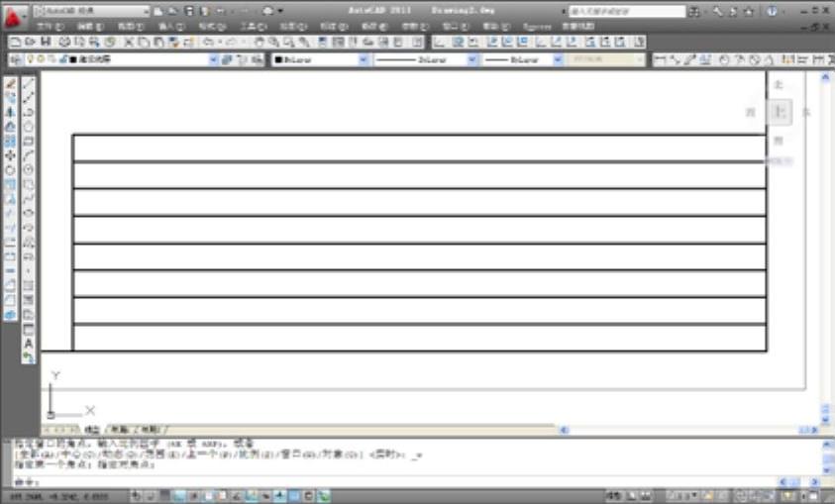Select the Move tool in Modify toolbar
835x504 pixels.
point(10,155)
